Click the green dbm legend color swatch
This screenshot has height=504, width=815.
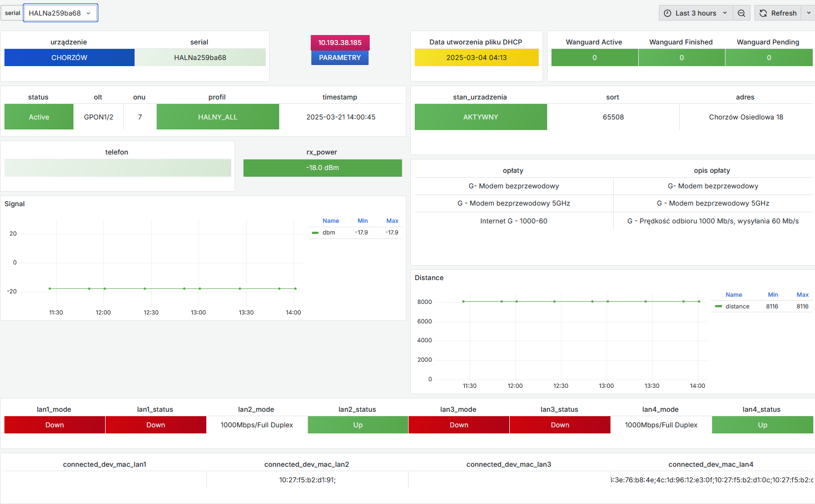click(x=315, y=233)
